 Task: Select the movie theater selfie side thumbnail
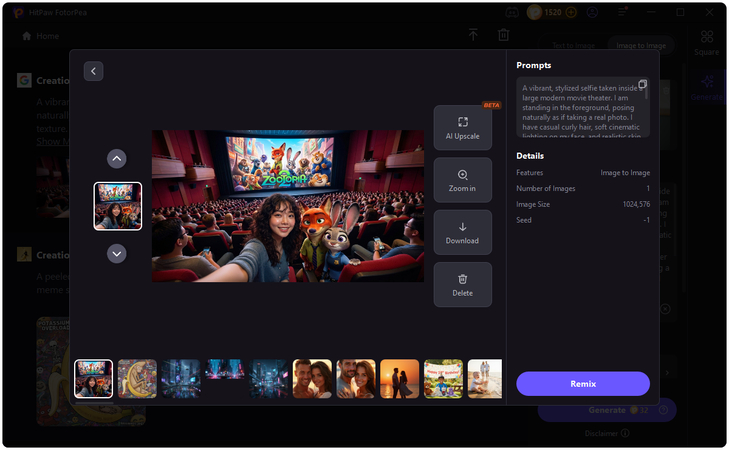pyautogui.click(x=117, y=206)
